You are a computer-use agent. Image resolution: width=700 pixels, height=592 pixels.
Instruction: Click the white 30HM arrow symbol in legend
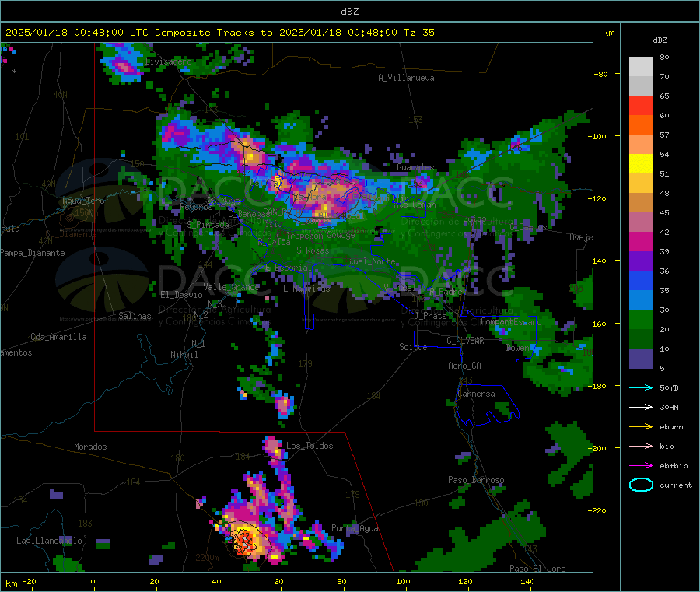[x=641, y=407]
